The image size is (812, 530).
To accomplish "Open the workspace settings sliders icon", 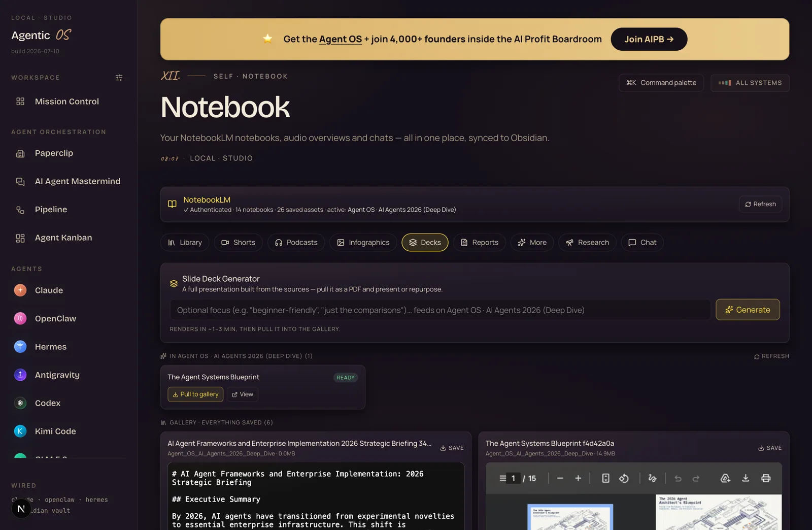I will (119, 78).
